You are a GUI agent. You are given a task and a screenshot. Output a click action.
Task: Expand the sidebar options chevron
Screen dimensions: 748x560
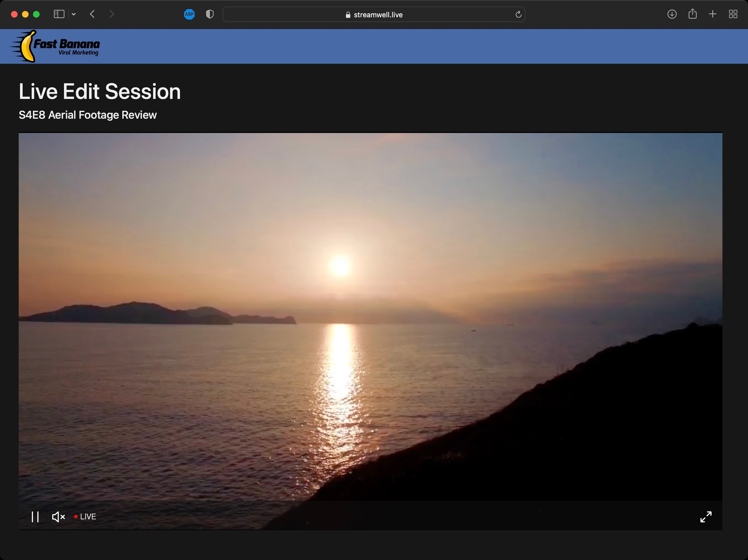[x=74, y=14]
